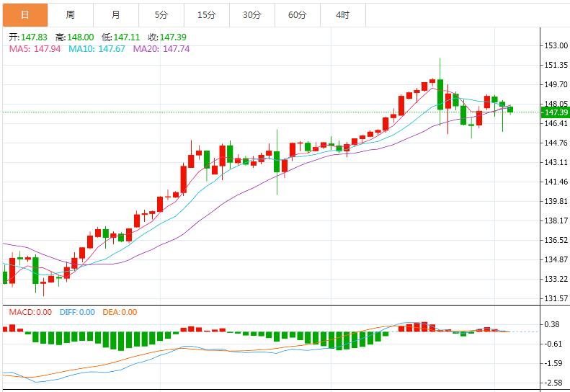Screen dimensions: 570x392
Task: Select the 日 daily chart tab
Action: coord(25,15)
